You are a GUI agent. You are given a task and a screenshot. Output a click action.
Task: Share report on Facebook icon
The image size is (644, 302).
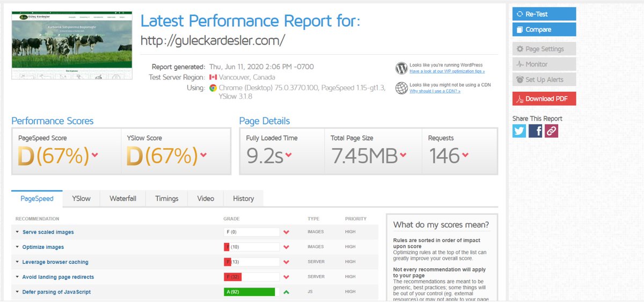coord(535,130)
